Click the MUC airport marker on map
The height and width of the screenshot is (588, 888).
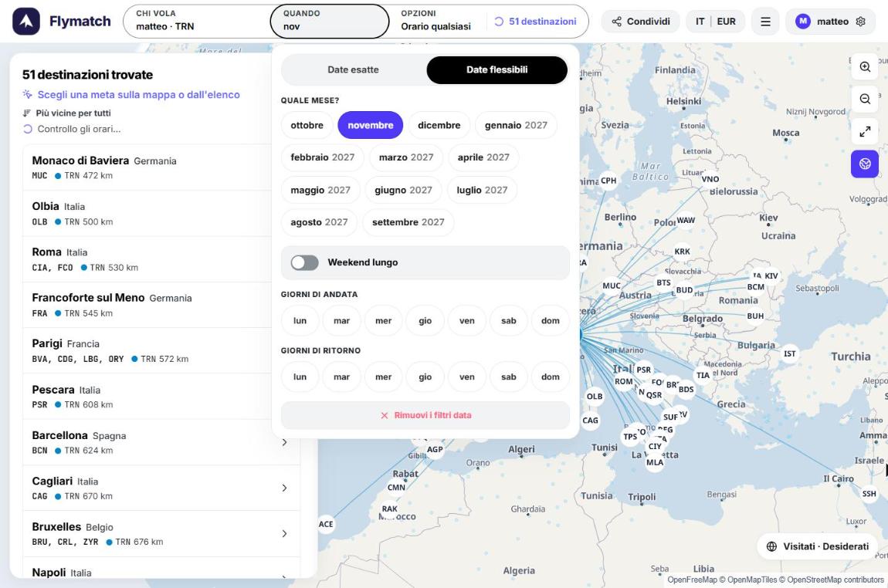coord(611,286)
